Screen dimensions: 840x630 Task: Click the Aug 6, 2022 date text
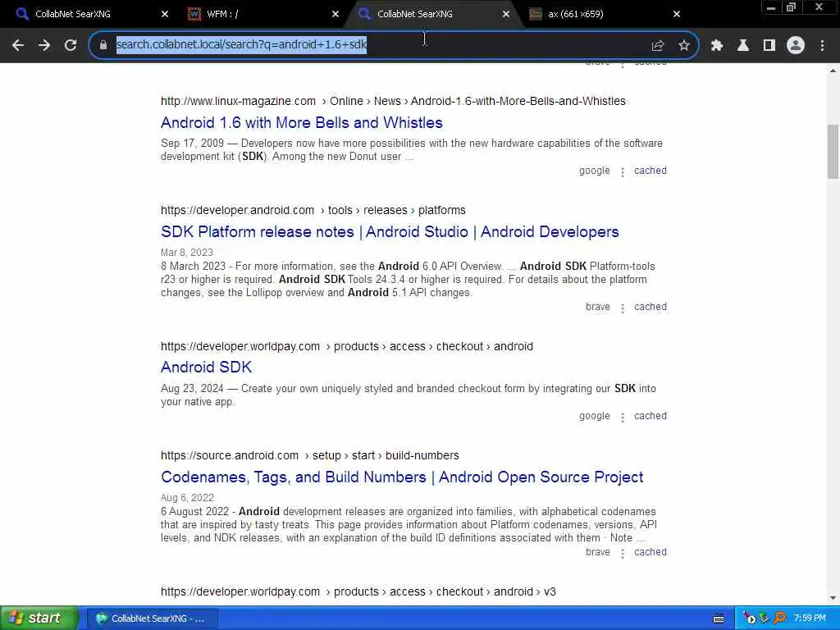click(187, 498)
